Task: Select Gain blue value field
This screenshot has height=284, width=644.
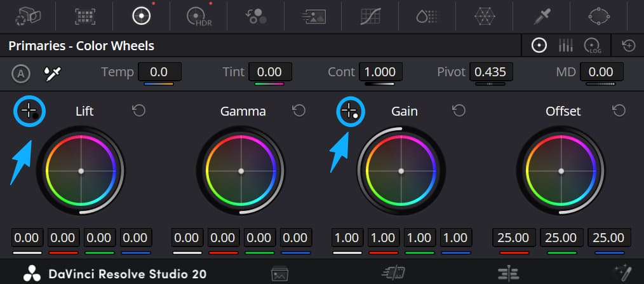Action: tap(456, 238)
